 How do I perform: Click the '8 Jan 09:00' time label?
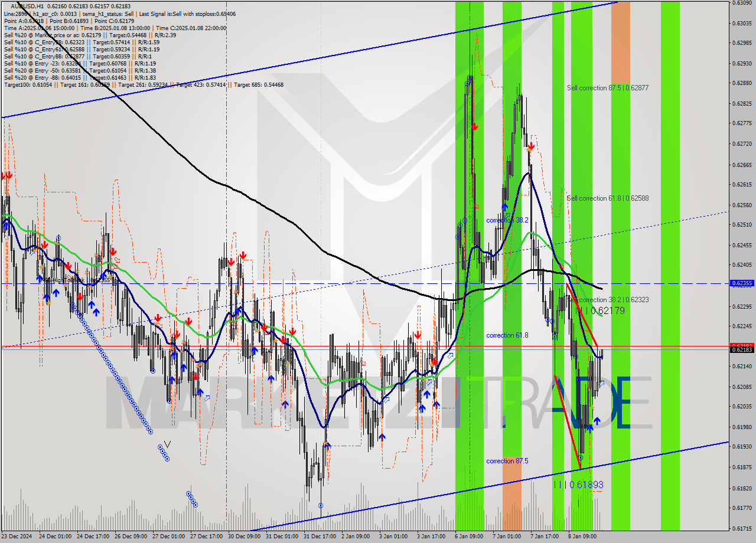tap(583, 537)
